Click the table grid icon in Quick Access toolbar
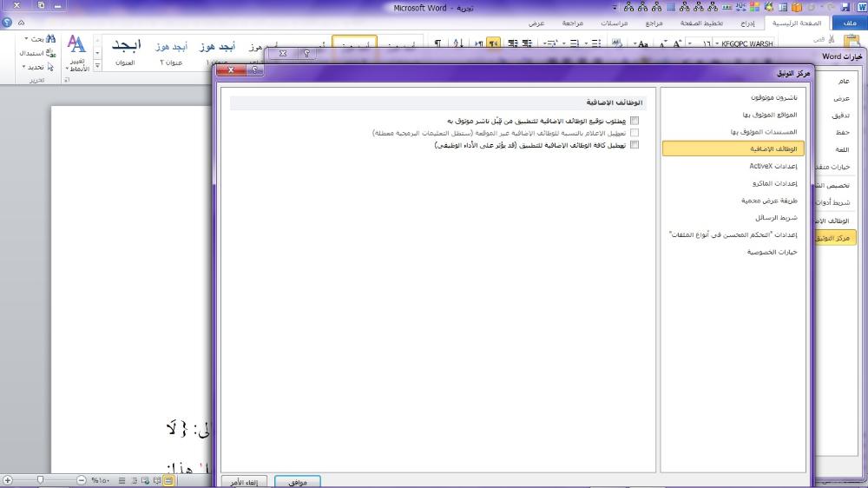Image resolution: width=868 pixels, height=488 pixels. tap(671, 7)
